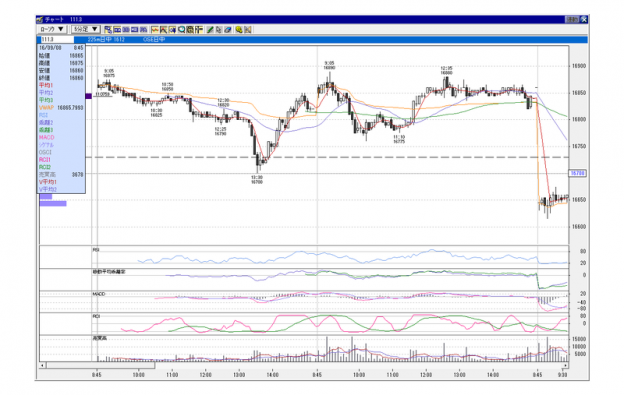624x395 pixels.
Task: Click the left arrow of horizontal scrollbar
Action: coord(43,365)
